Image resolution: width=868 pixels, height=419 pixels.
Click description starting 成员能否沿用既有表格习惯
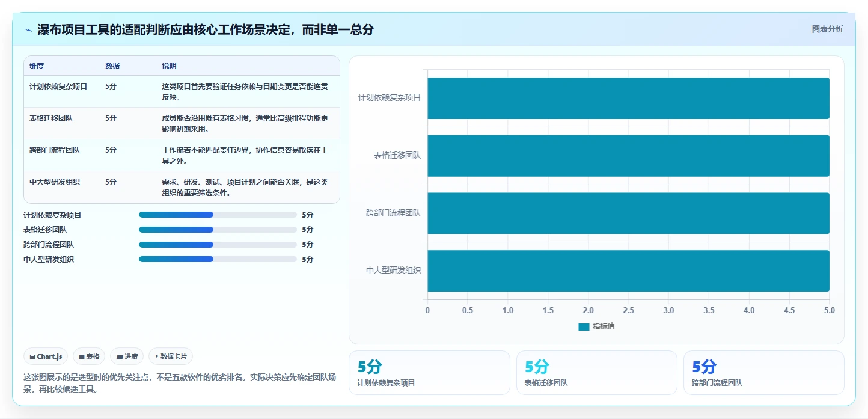(245, 124)
